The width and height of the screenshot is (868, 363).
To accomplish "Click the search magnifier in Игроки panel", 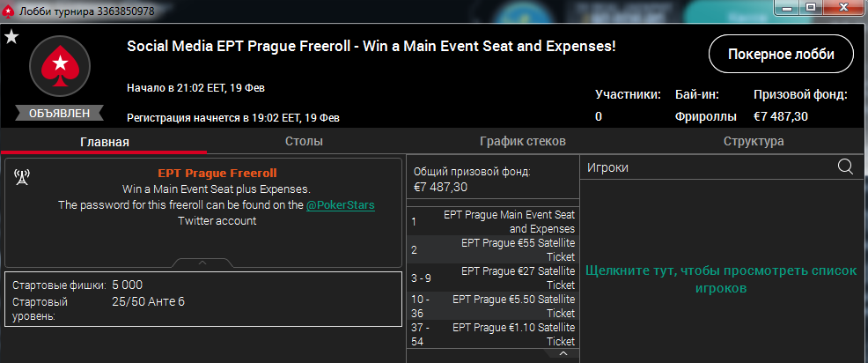I will click(845, 167).
